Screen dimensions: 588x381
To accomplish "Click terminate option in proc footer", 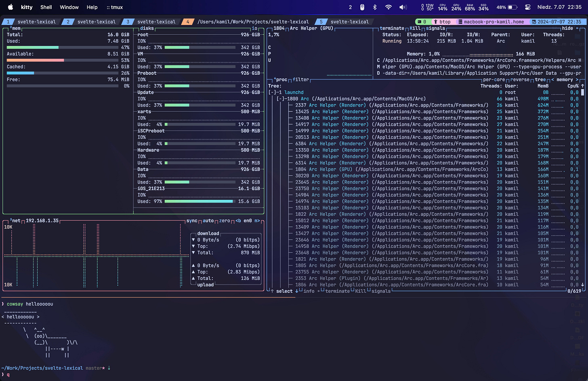I will pyautogui.click(x=337, y=291).
